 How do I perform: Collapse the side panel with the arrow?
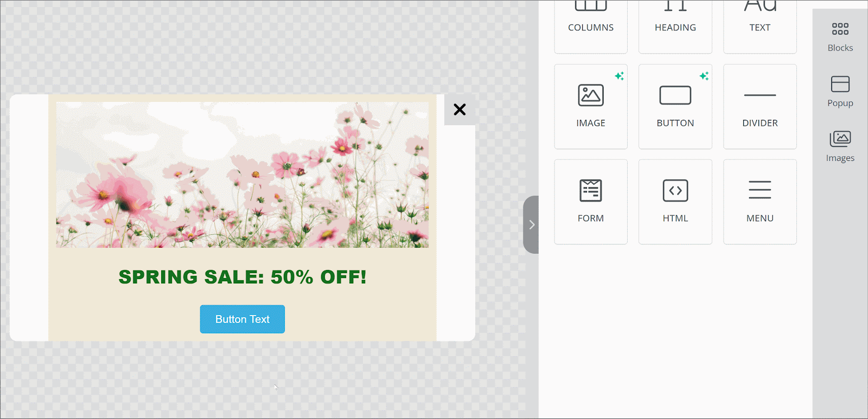click(x=531, y=224)
